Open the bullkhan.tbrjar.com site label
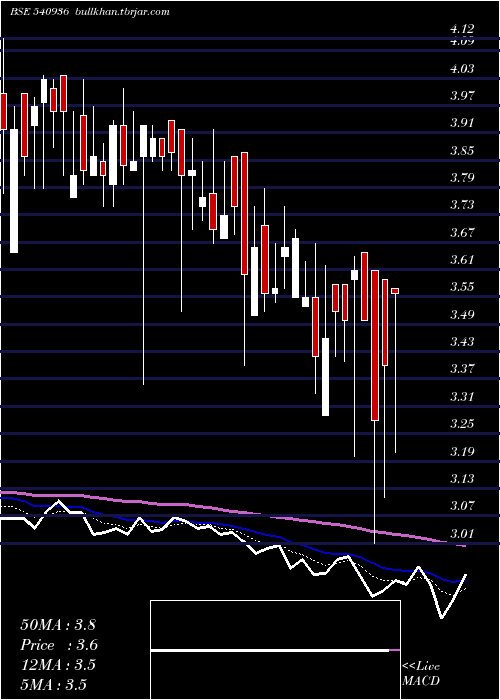The image size is (500, 700). click(121, 12)
